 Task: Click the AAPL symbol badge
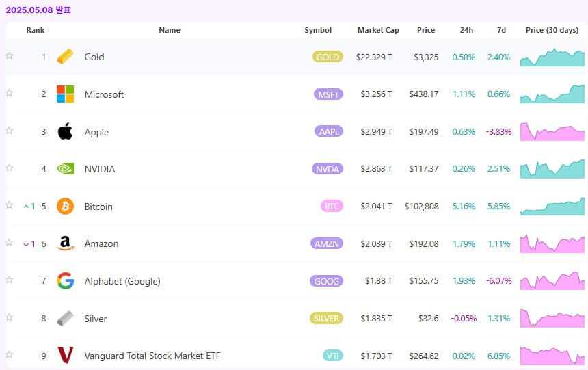[x=329, y=131]
